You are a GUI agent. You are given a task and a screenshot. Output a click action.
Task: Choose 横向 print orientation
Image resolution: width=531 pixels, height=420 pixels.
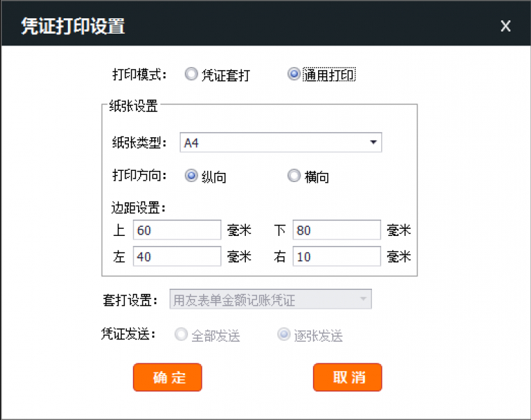[294, 176]
